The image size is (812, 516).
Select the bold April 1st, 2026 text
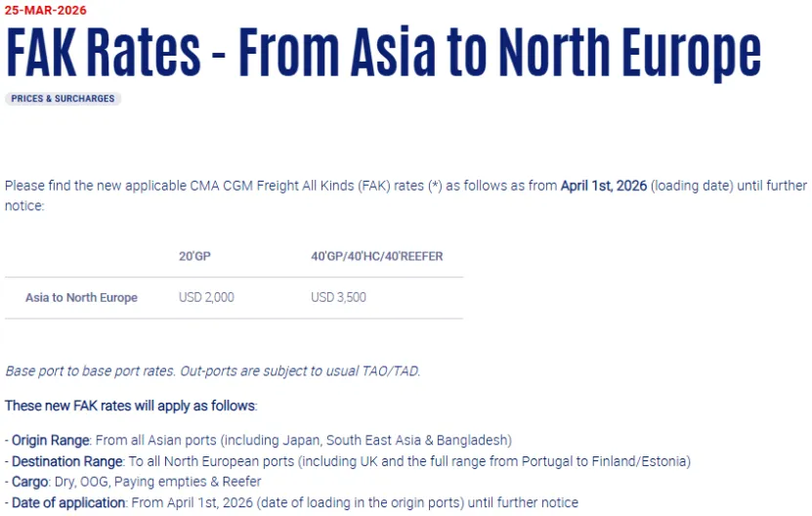click(x=603, y=186)
